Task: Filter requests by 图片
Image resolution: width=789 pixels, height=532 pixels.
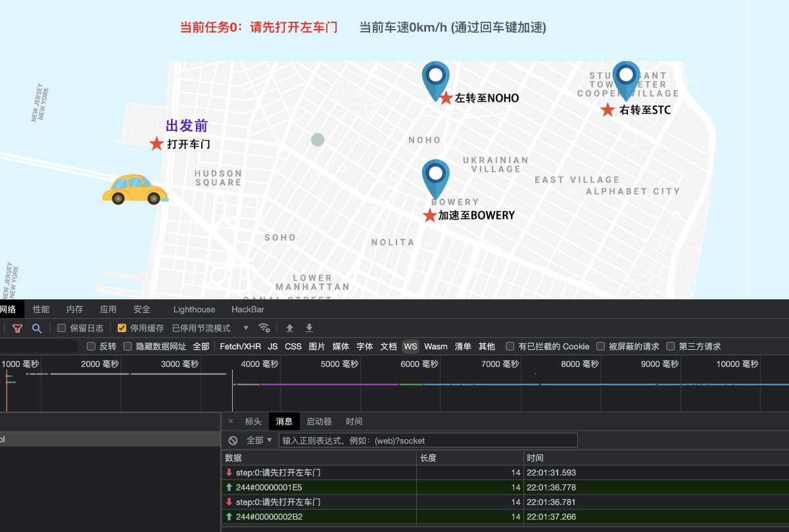Action: tap(317, 347)
